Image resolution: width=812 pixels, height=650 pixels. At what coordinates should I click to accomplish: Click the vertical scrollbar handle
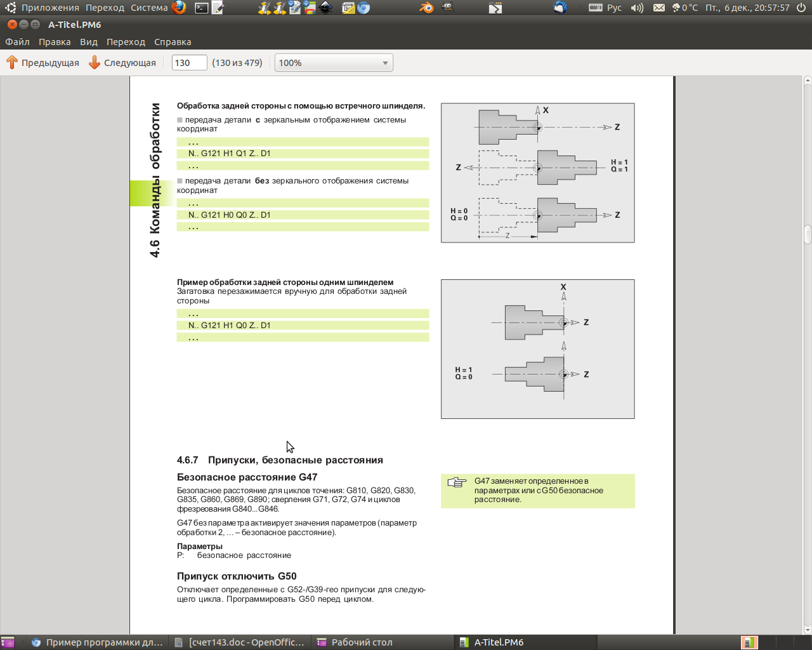coord(808,234)
